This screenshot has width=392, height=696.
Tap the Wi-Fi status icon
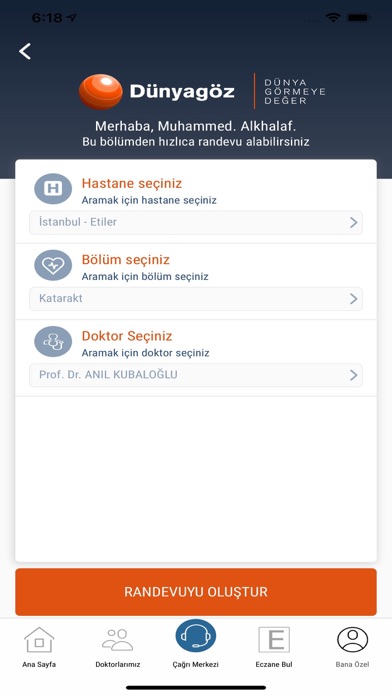pyautogui.click(x=333, y=18)
